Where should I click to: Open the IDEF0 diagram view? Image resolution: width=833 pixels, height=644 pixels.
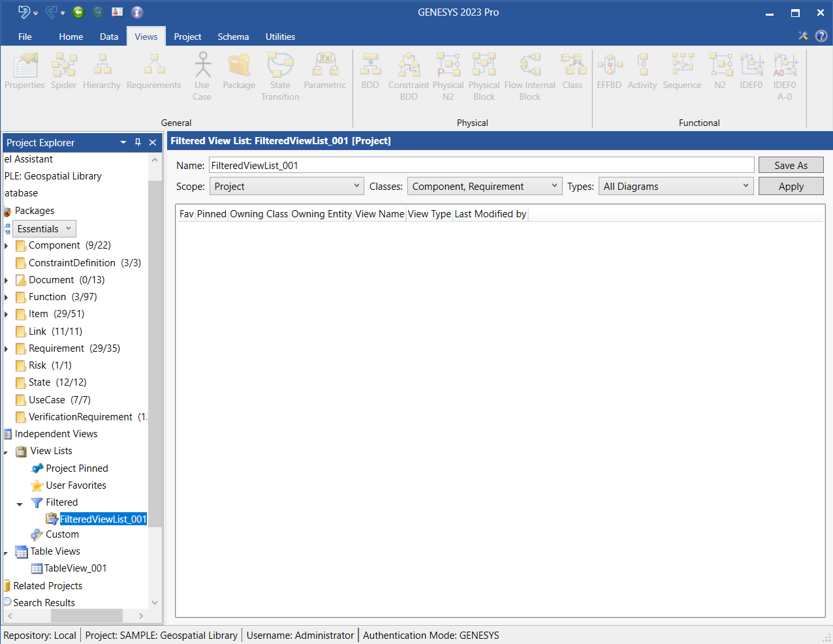pyautogui.click(x=751, y=72)
